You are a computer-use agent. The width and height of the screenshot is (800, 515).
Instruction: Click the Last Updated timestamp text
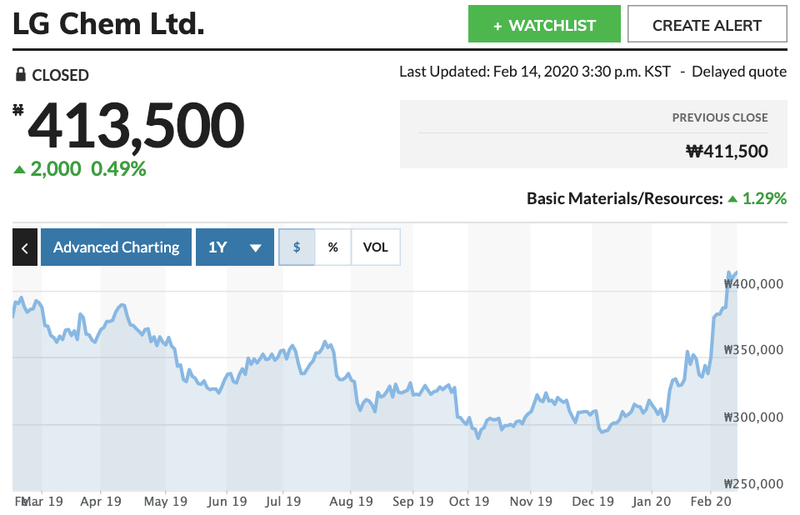point(535,71)
